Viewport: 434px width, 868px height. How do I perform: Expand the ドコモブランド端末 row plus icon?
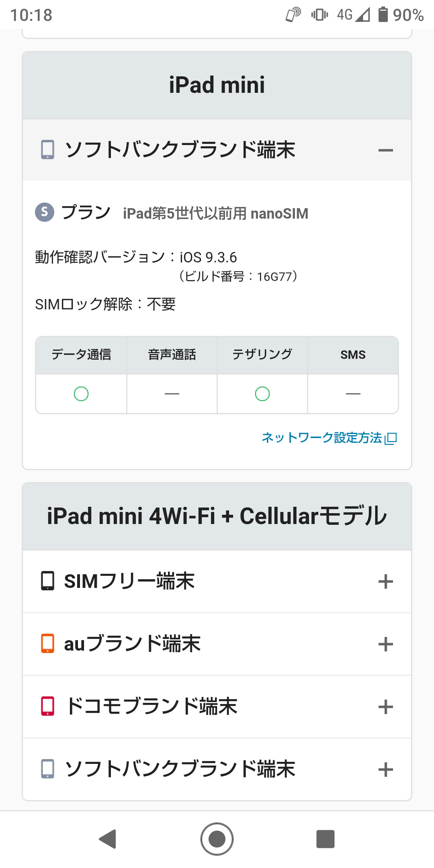pos(385,707)
